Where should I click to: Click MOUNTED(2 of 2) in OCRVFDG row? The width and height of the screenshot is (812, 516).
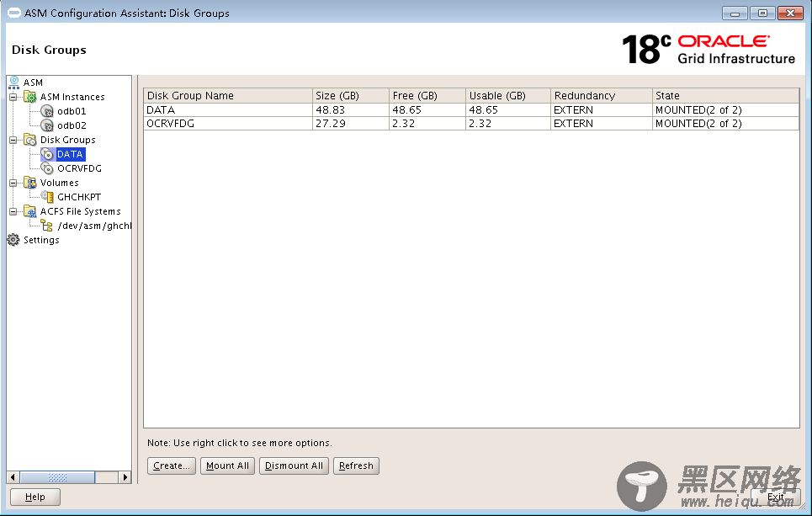[x=725, y=123]
